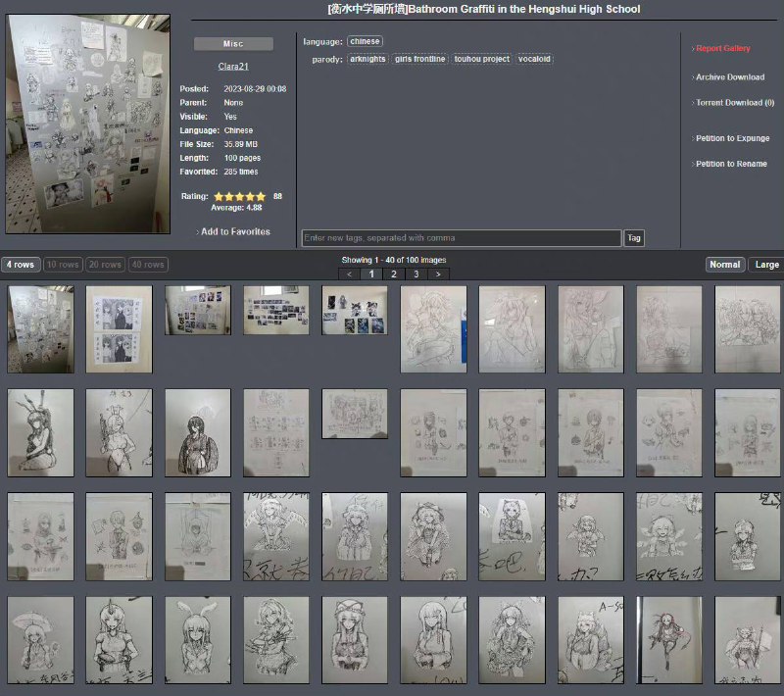This screenshot has height=696, width=784.
Task: Open Archive Download link
Action: (x=730, y=77)
